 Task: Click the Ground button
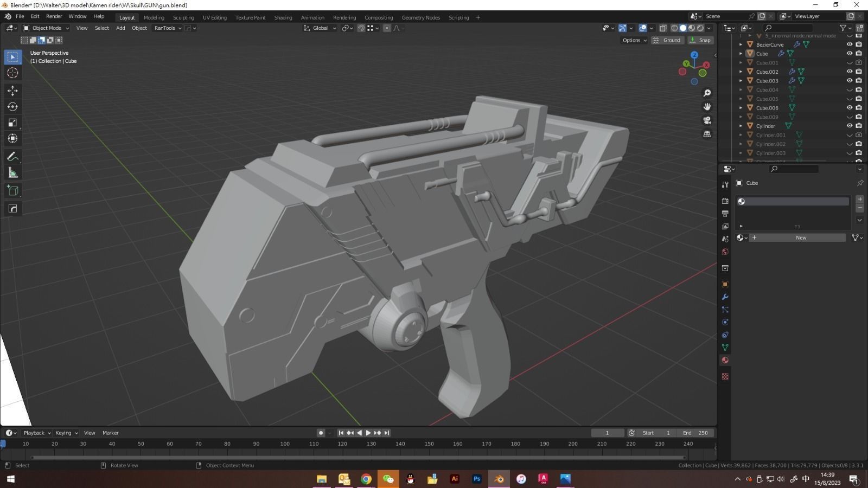(x=667, y=40)
